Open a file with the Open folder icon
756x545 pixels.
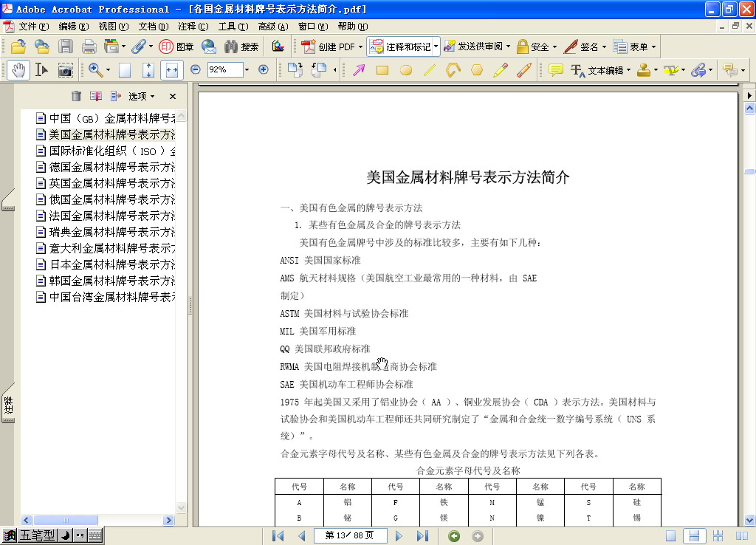(18, 47)
